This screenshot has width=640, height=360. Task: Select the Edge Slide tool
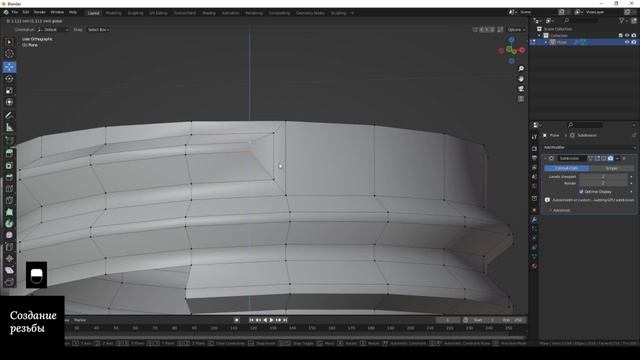pos(9,247)
